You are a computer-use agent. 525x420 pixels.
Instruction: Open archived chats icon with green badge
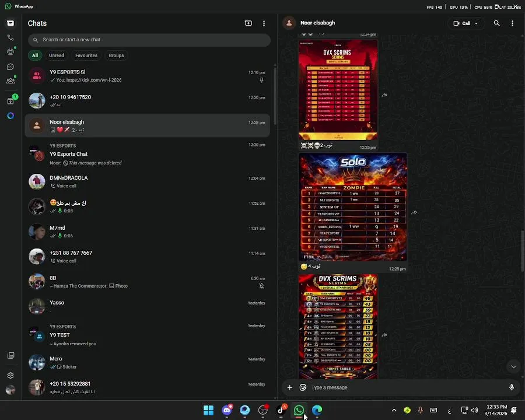click(x=10, y=101)
